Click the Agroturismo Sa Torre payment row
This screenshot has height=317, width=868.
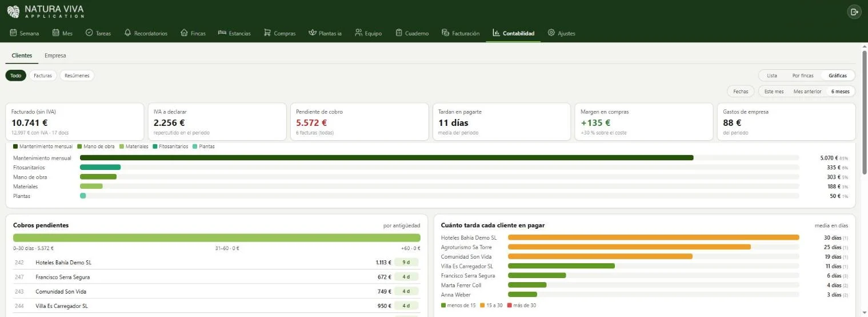(645, 247)
